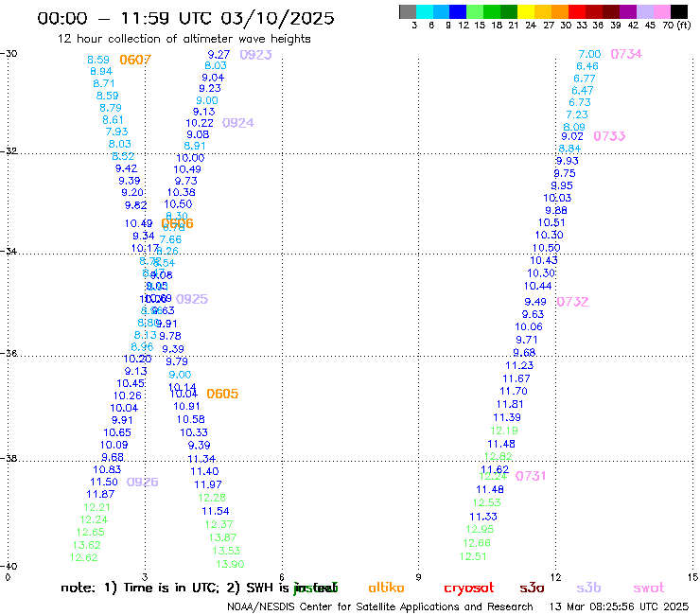Image resolution: width=700 pixels, height=615 pixels.
Task: Click the wave height value 6.46
Action: pyautogui.click(x=587, y=66)
